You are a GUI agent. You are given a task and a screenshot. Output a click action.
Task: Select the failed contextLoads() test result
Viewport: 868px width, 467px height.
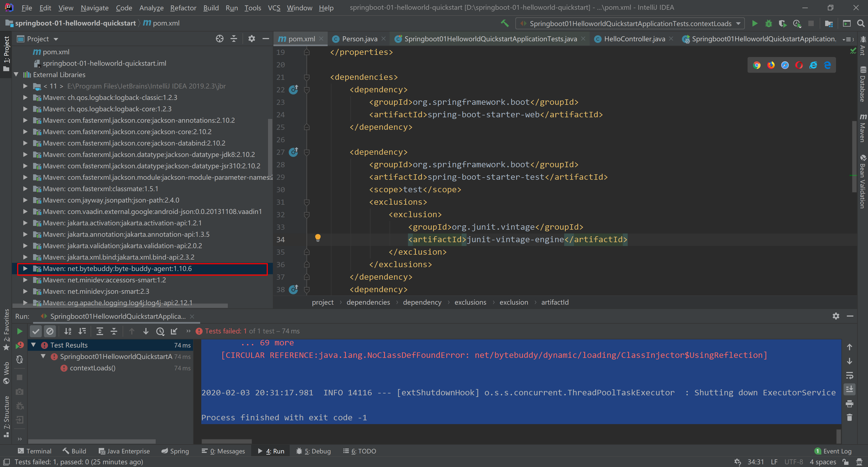click(x=92, y=368)
